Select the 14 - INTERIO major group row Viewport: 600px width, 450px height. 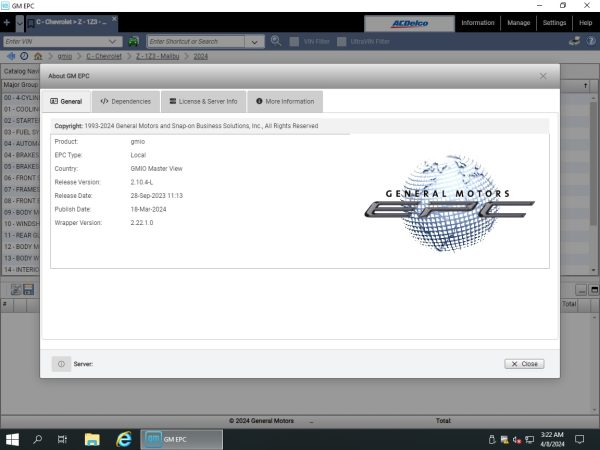pyautogui.click(x=21, y=269)
